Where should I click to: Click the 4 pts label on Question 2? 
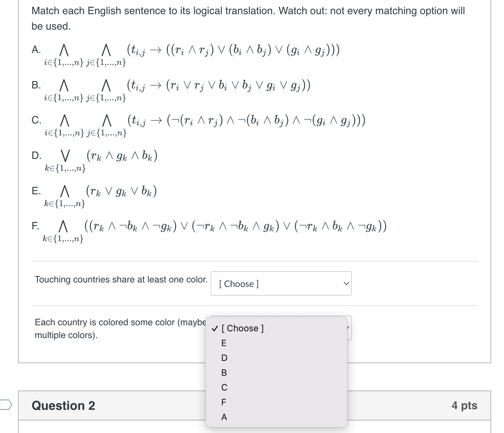pos(464,406)
